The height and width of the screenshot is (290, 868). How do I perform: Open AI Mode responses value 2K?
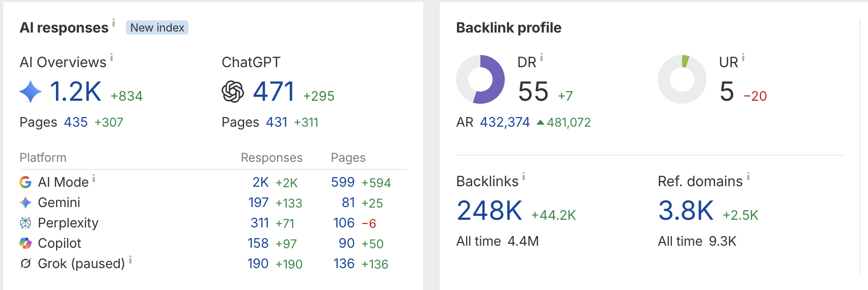(260, 182)
